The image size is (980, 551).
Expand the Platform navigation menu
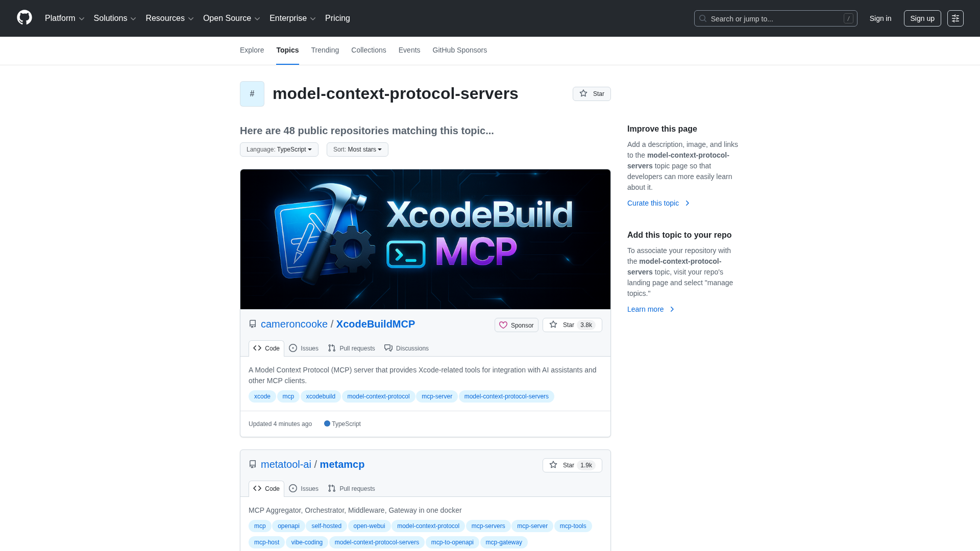(x=64, y=18)
